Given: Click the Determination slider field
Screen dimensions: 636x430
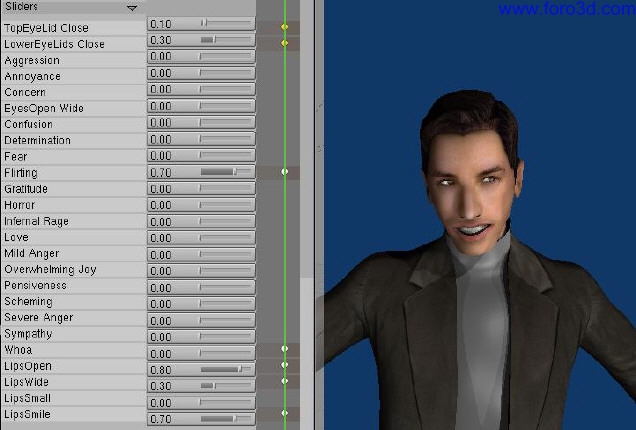Looking at the screenshot, I should pos(201,139).
